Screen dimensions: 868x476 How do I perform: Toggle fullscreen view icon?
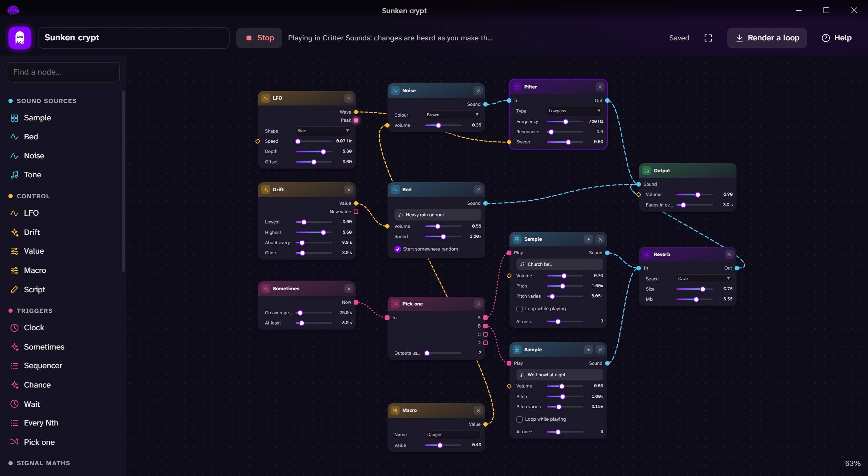pos(708,38)
